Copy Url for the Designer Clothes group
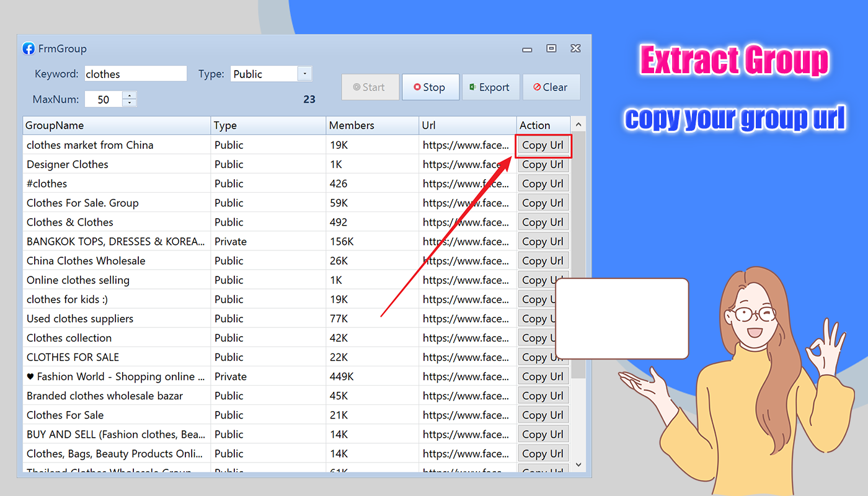This screenshot has height=496, width=868. [x=543, y=164]
